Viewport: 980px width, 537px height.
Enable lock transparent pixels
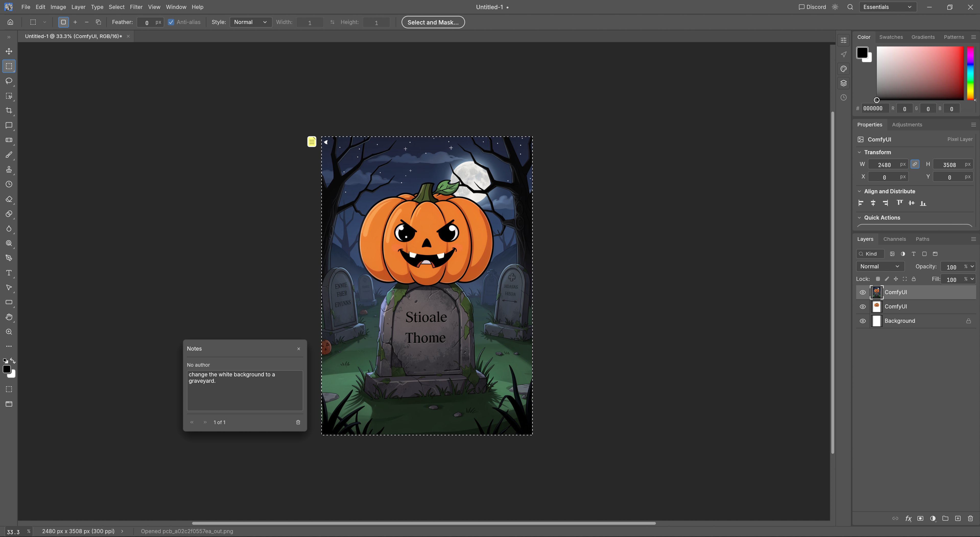point(878,279)
